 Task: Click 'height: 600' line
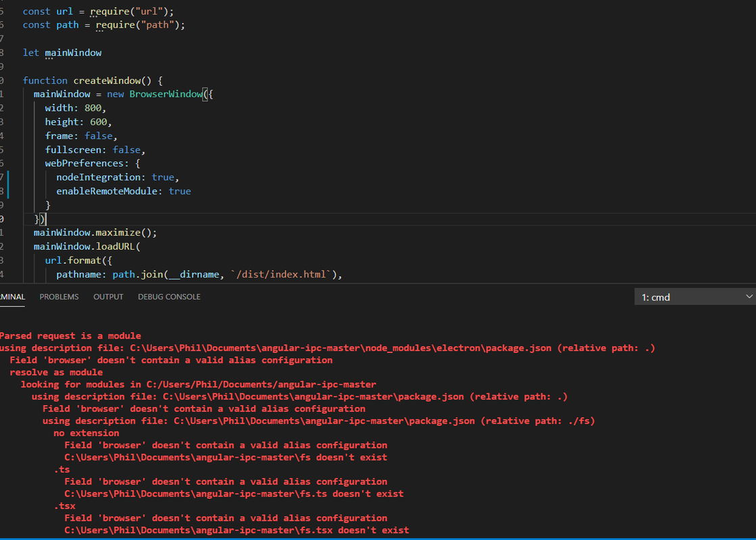pyautogui.click(x=78, y=122)
